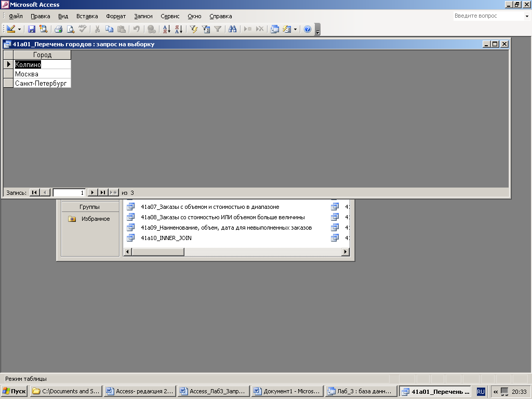Open the Записи menu
532x399 pixels.
pyautogui.click(x=143, y=16)
